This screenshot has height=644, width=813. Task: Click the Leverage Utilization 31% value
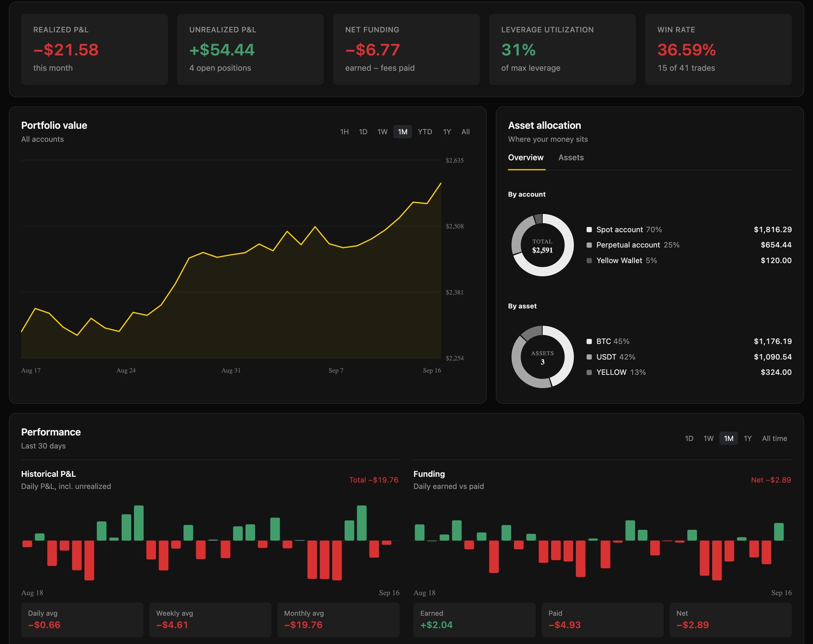[518, 50]
